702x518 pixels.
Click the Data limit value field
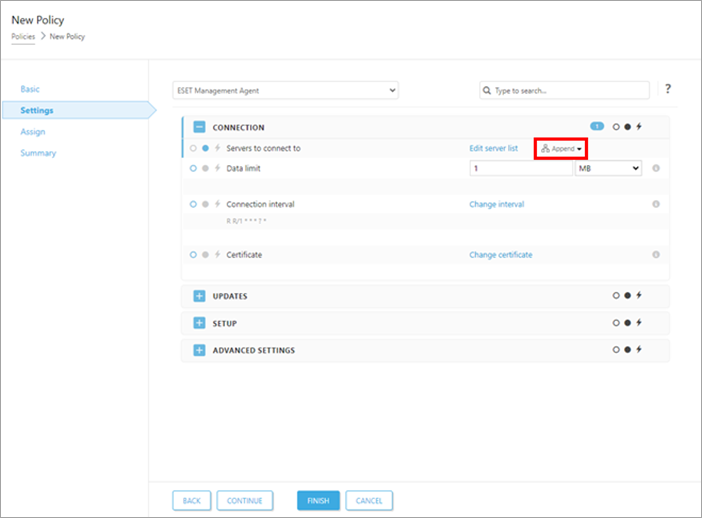pos(521,168)
